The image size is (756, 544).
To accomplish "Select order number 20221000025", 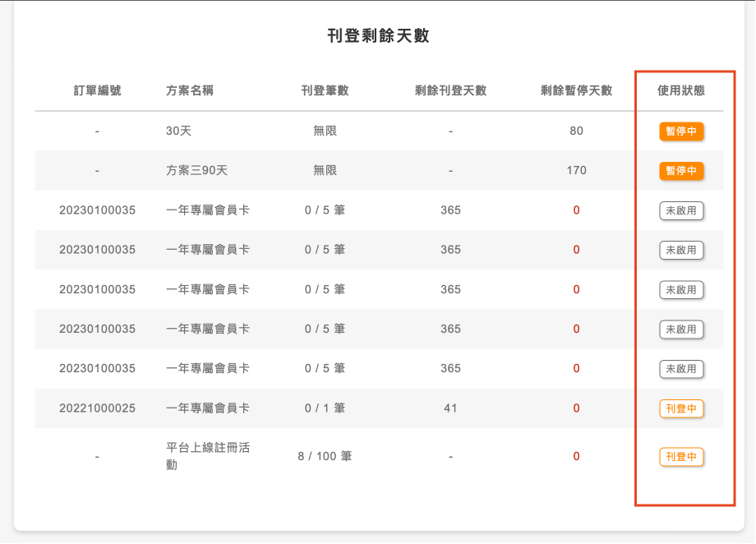I will (97, 408).
